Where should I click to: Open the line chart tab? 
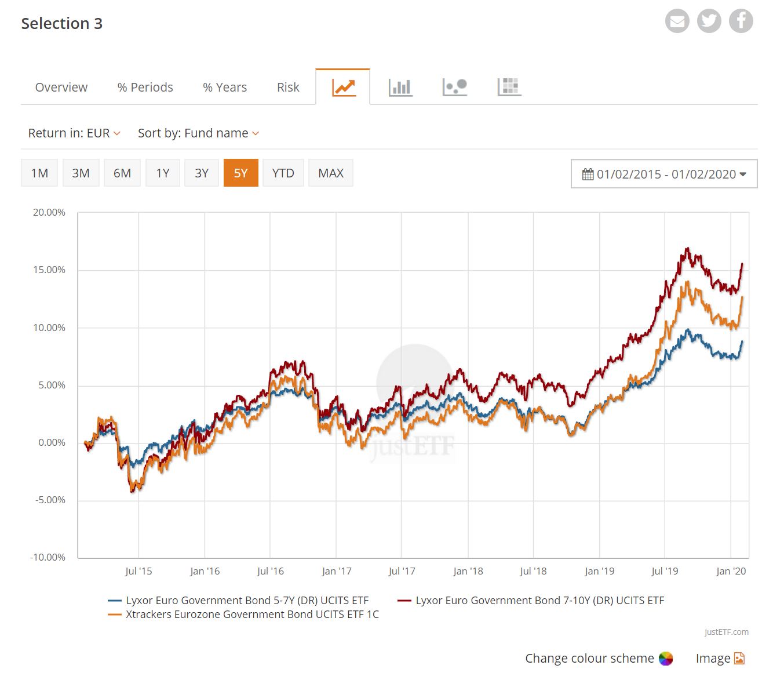(343, 88)
